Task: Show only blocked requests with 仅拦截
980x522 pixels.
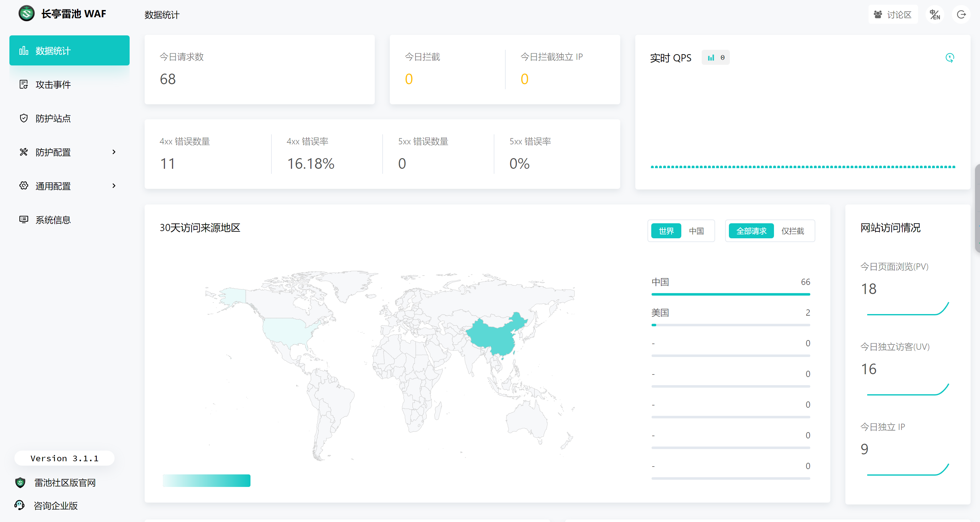Action: 792,231
